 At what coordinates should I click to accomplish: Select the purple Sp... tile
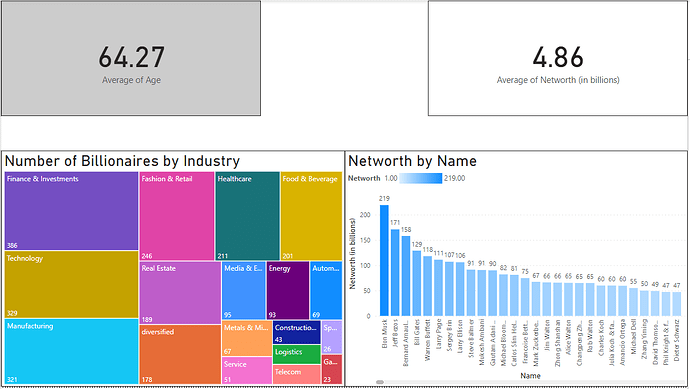coord(332,337)
